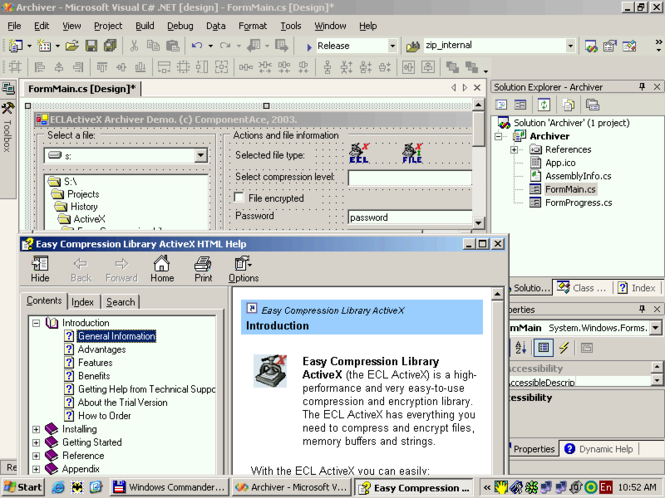Select AssemblyInfo.cs in Solution Explorer
665x498 pixels.
(578, 176)
